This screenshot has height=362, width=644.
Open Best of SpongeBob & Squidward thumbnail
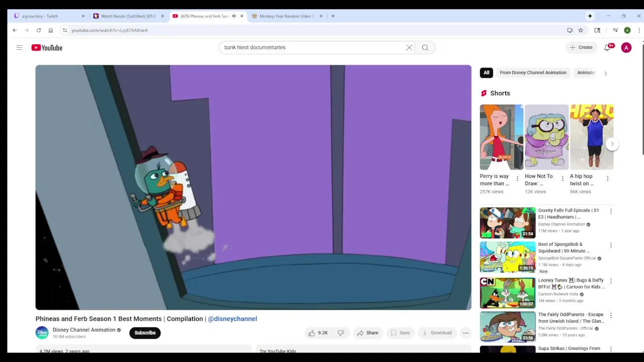pos(508,257)
